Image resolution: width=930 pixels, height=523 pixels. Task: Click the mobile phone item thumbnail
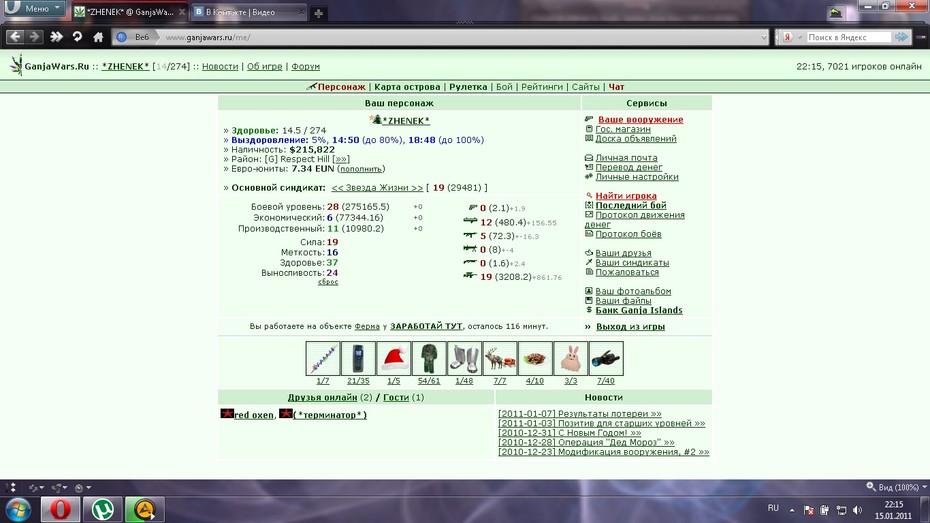(358, 358)
